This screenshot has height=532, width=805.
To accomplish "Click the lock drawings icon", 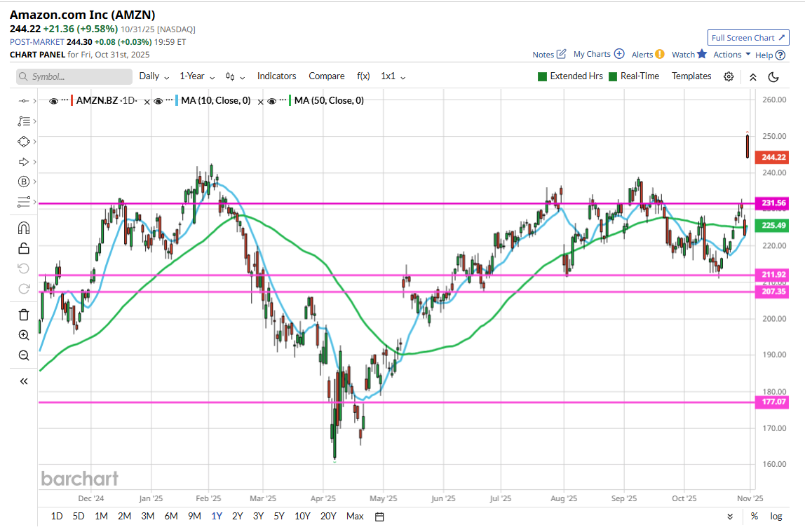I will [x=24, y=248].
